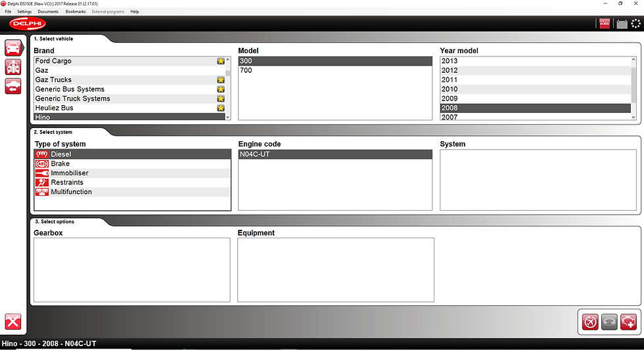The image size is (644, 350).
Task: Select Gaz in the Brand list
Action: click(x=130, y=70)
